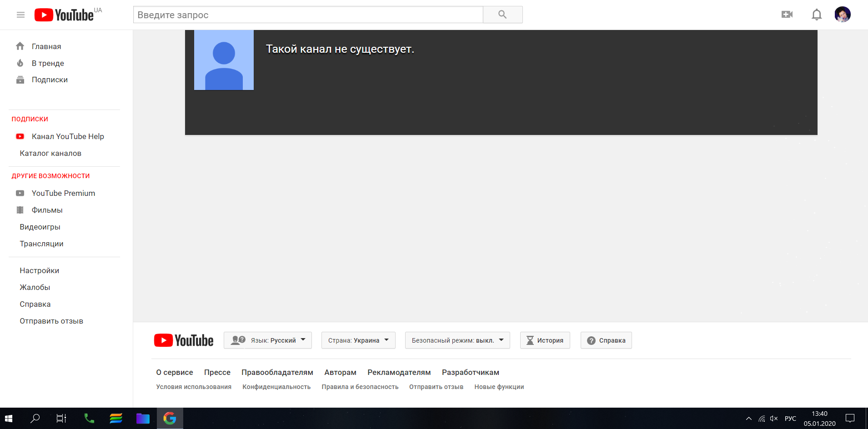Click the Подписки subscriptions icon
The width and height of the screenshot is (868, 429).
point(20,80)
